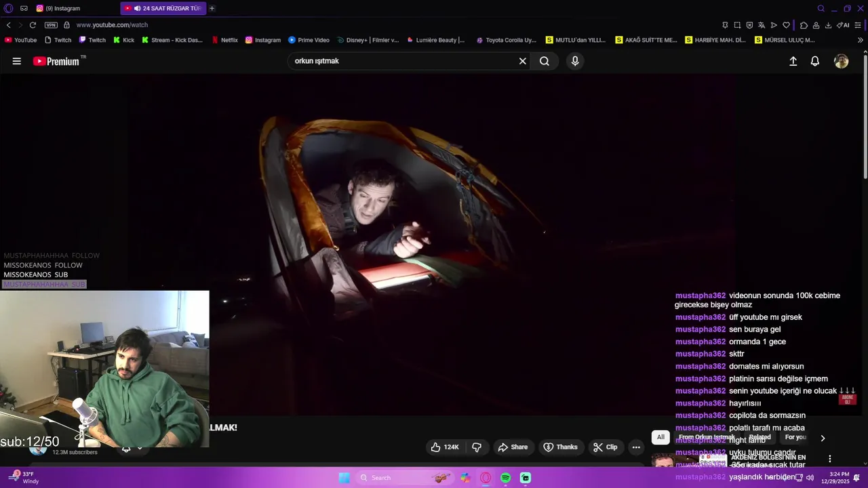Open the taskbar clock showing 3:24 PM
Image resolution: width=868 pixels, height=488 pixels.
[835, 478]
